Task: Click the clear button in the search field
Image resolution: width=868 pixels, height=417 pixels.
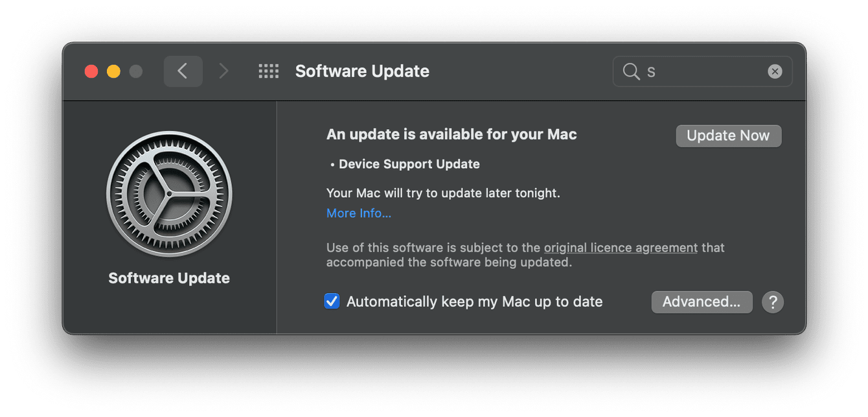Action: click(x=775, y=71)
